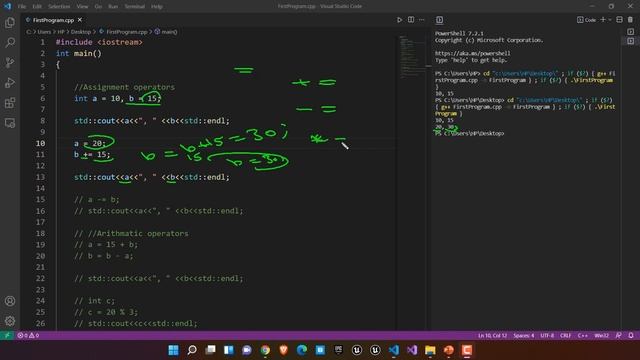Click VS Code icon in taskbar

393,350
